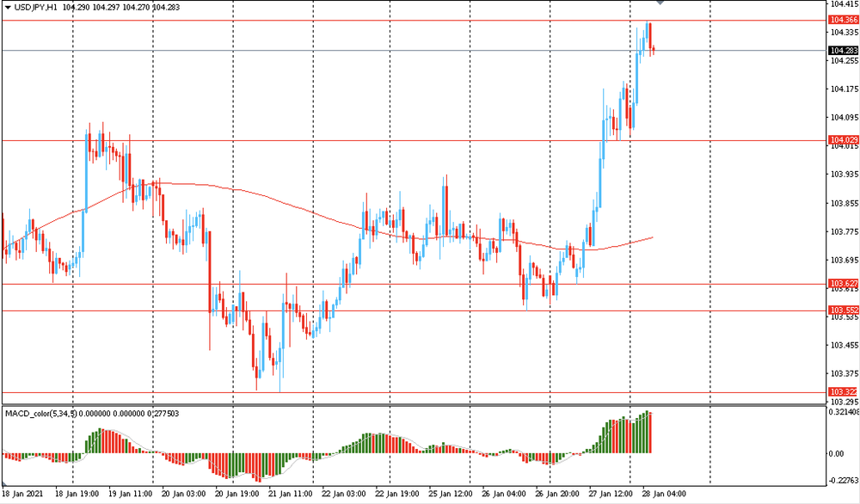Click the 27 Jan 12:00 time label

[x=611, y=494]
